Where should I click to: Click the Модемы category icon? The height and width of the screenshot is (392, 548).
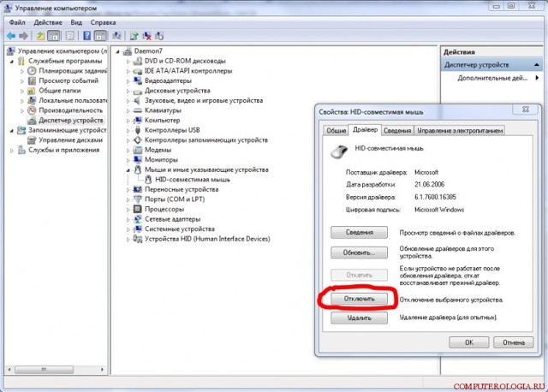[x=138, y=150]
